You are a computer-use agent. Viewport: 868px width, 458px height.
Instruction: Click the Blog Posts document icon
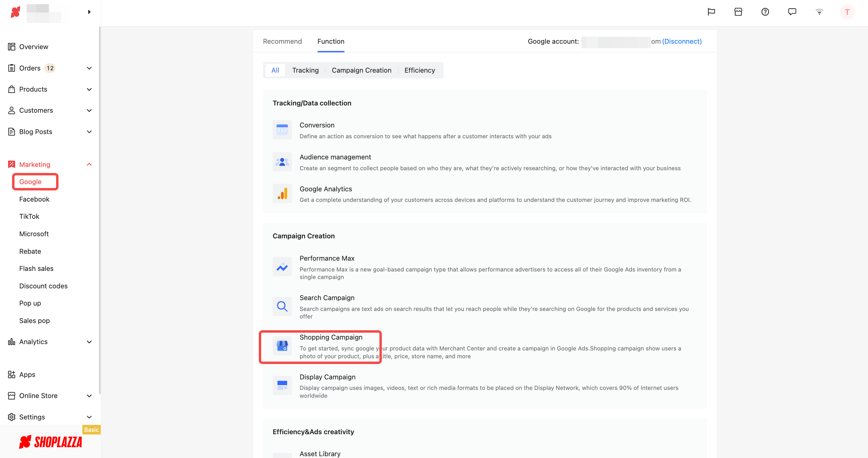pos(12,132)
